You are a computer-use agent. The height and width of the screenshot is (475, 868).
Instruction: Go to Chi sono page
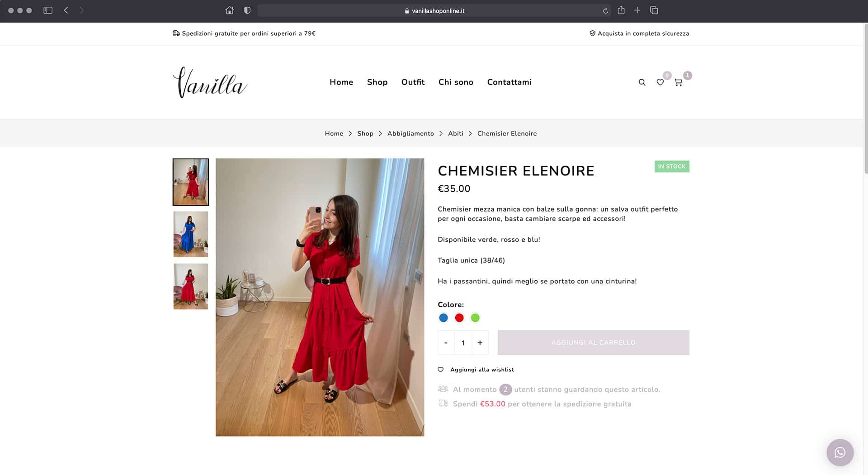tap(456, 82)
